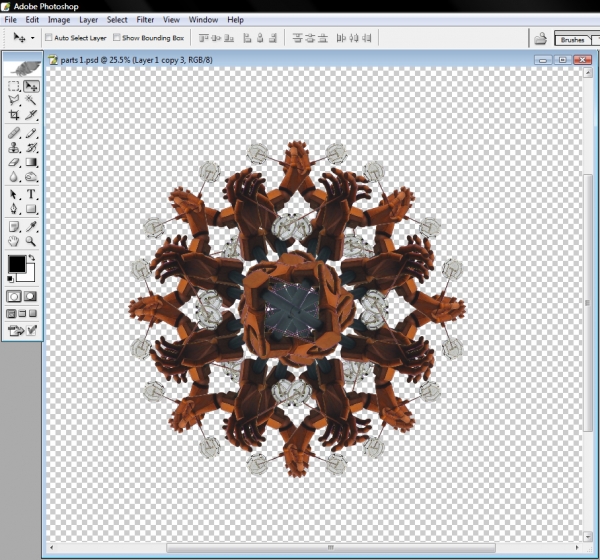Image resolution: width=600 pixels, height=560 pixels.
Task: Switch to Full Screen with Menu Bar
Action: [22, 314]
